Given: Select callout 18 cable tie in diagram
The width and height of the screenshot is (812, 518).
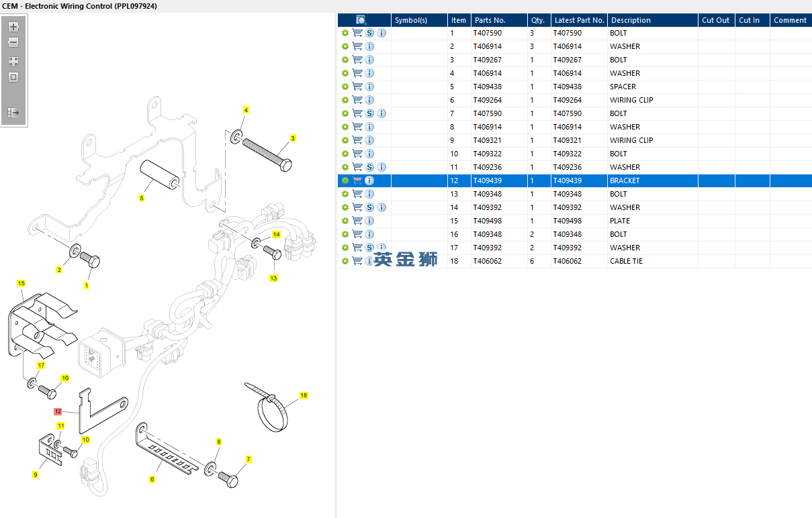Looking at the screenshot, I should pos(304,396).
